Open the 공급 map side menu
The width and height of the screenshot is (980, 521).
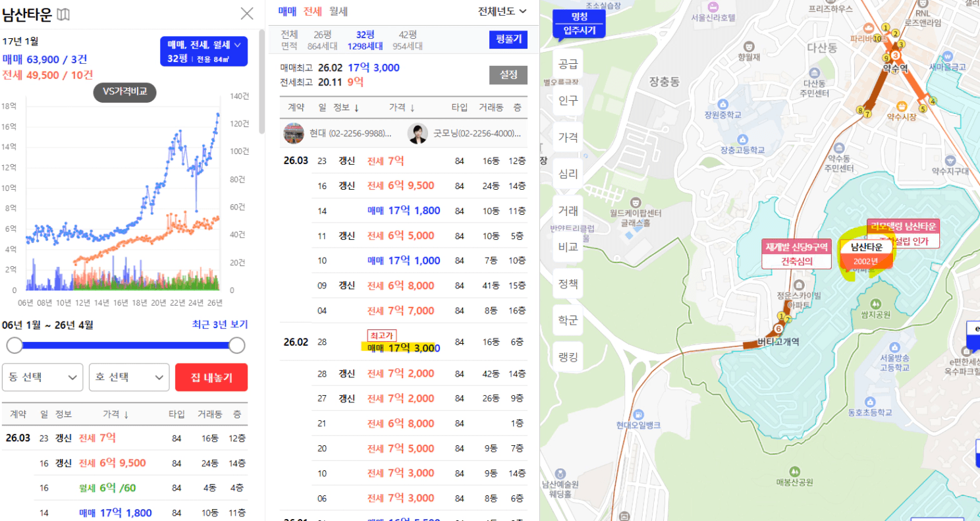[x=568, y=65]
